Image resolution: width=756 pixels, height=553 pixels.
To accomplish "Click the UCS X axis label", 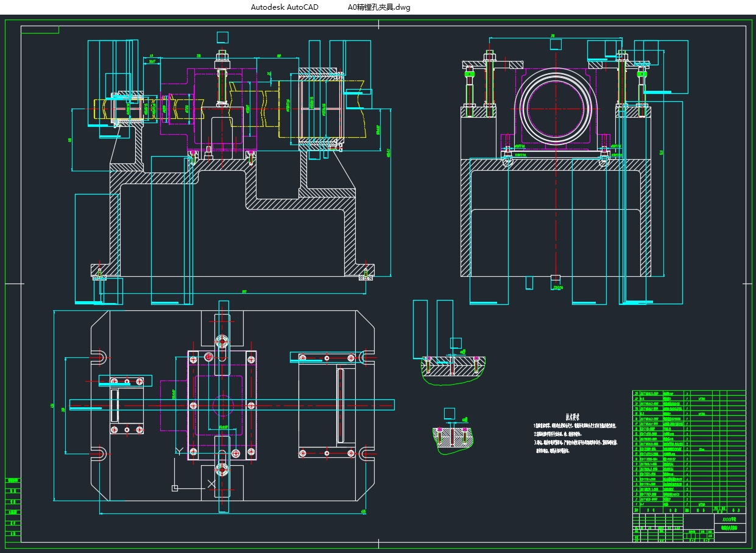I will click(211, 483).
